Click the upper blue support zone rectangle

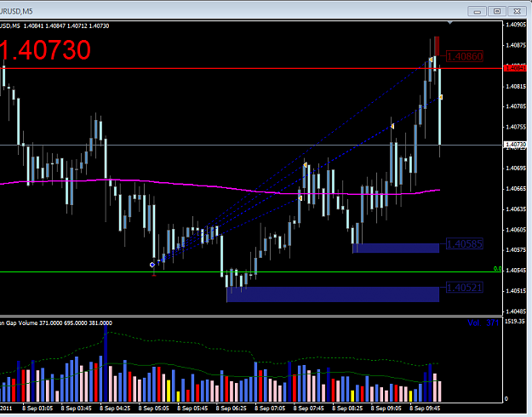coord(396,248)
